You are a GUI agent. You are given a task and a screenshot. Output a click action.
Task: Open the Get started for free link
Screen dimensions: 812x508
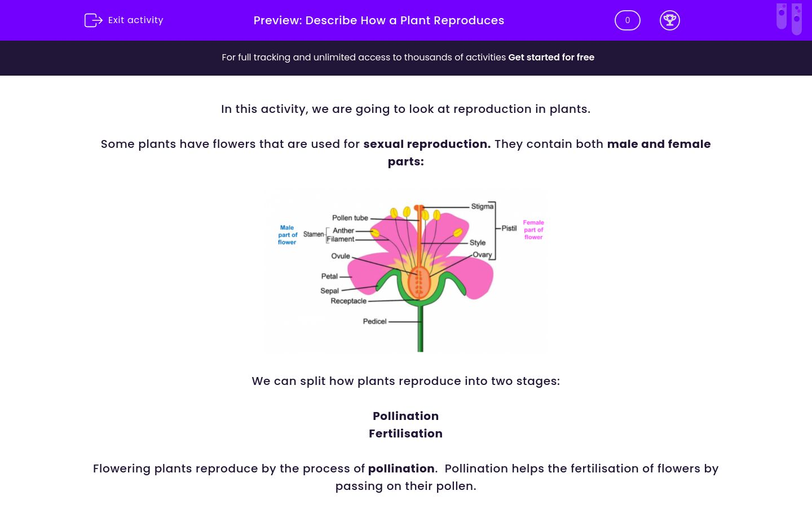pos(551,57)
